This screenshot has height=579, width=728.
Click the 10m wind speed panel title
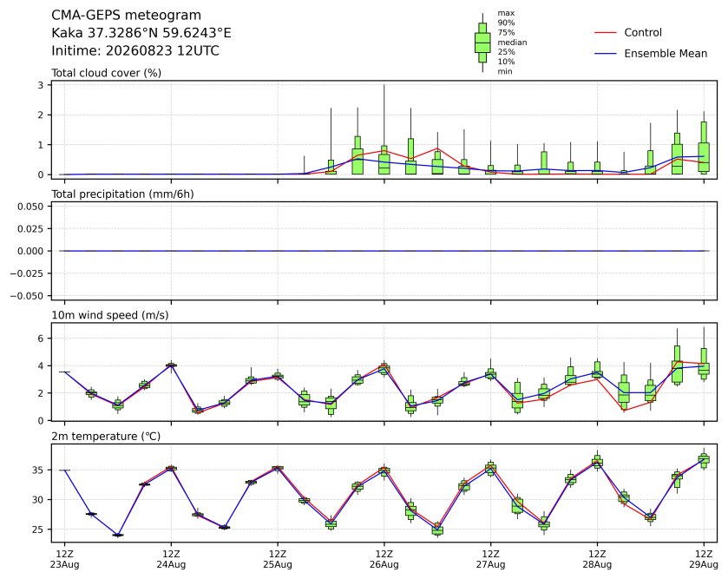(x=110, y=315)
